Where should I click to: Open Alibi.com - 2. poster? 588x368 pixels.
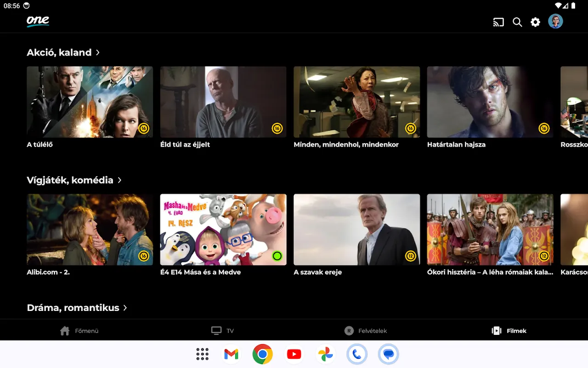(x=90, y=230)
